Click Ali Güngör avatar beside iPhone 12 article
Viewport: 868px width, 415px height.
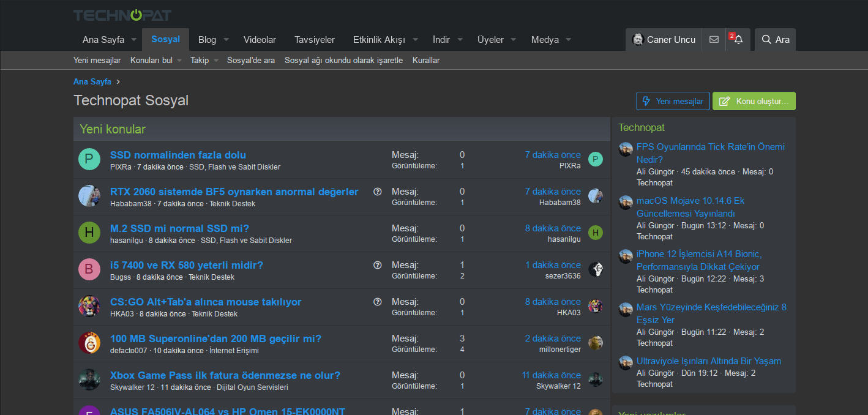626,256
